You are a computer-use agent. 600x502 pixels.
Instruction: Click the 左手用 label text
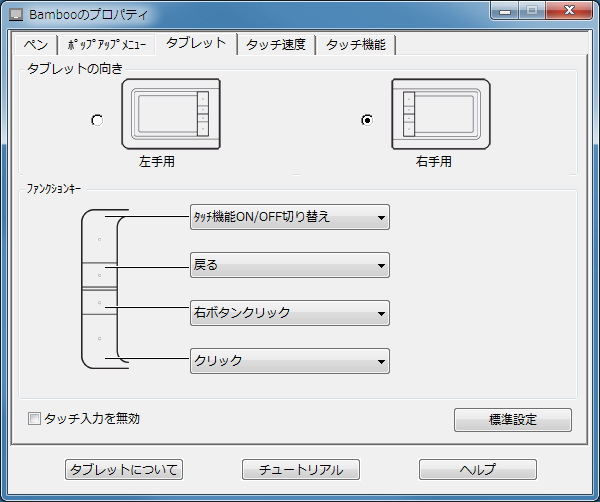[157, 161]
